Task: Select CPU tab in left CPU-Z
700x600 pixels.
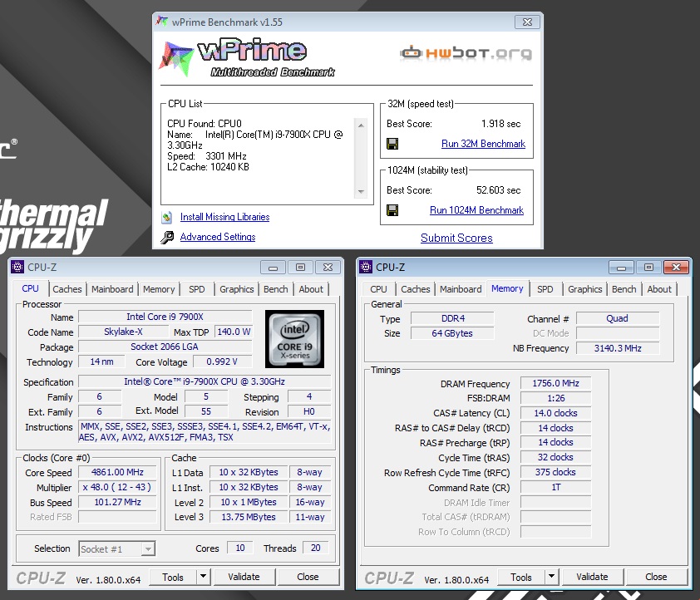Action: (30, 288)
